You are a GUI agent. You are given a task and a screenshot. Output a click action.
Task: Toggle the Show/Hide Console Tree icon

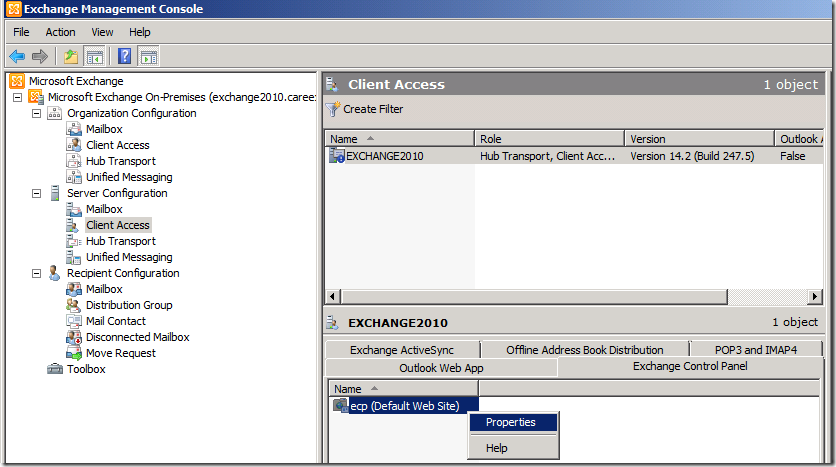click(95, 57)
